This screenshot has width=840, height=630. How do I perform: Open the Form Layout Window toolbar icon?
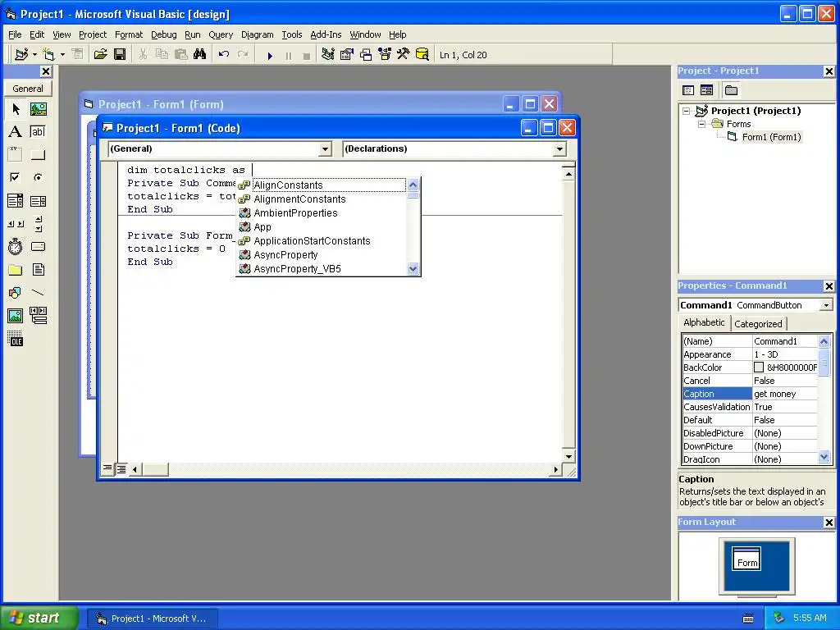pos(366,54)
